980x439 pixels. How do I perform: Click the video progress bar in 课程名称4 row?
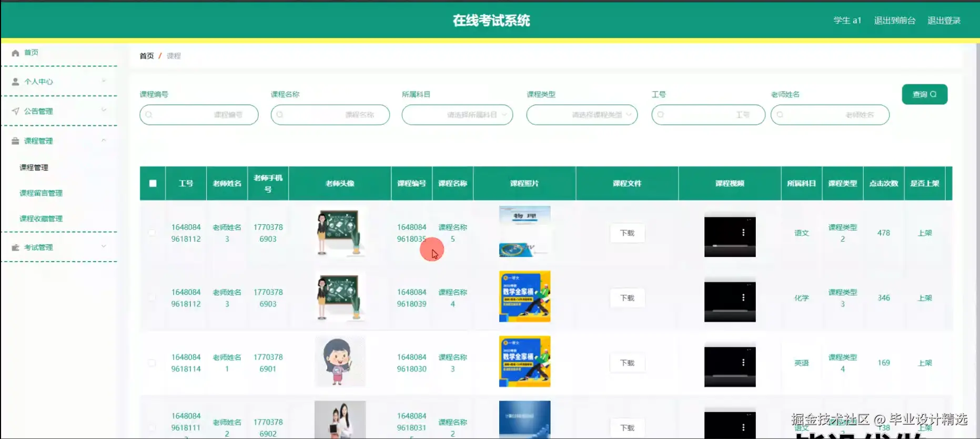click(730, 311)
